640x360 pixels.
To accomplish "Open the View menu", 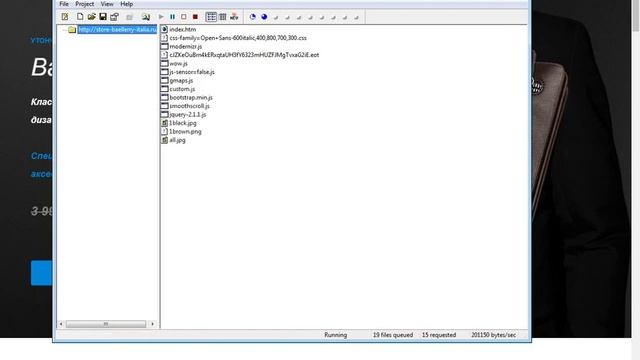I will click(x=107, y=4).
